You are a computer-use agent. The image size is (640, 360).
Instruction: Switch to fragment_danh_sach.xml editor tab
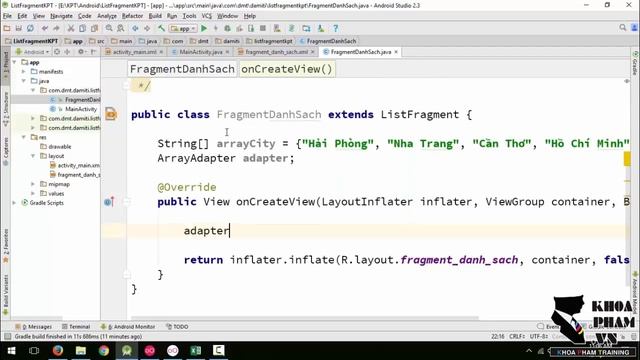(x=276, y=52)
